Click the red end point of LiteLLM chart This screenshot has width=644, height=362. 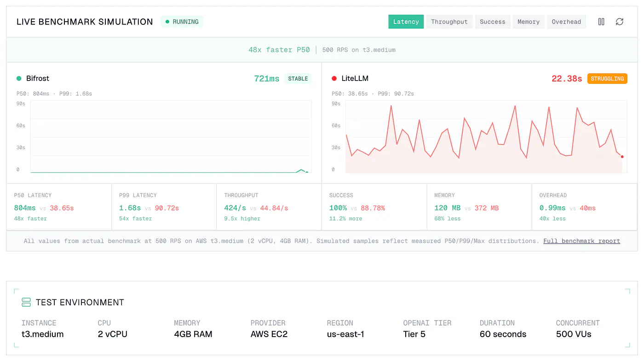click(622, 157)
